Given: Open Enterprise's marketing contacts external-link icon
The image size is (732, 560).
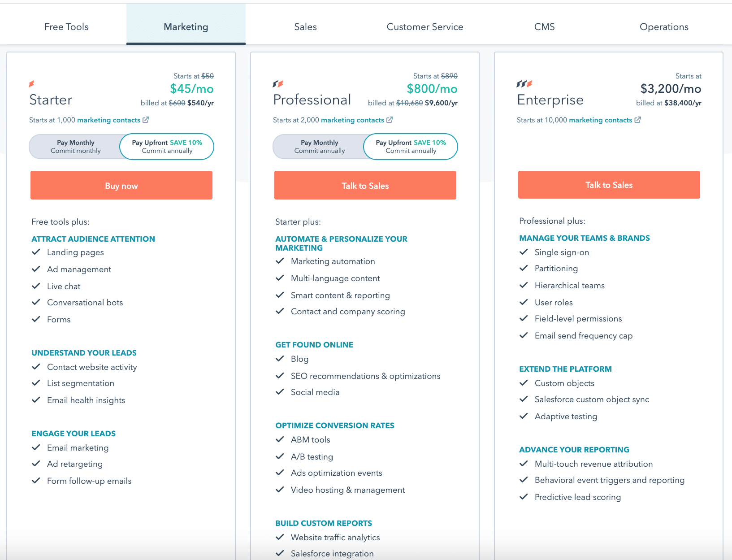Looking at the screenshot, I should [638, 120].
